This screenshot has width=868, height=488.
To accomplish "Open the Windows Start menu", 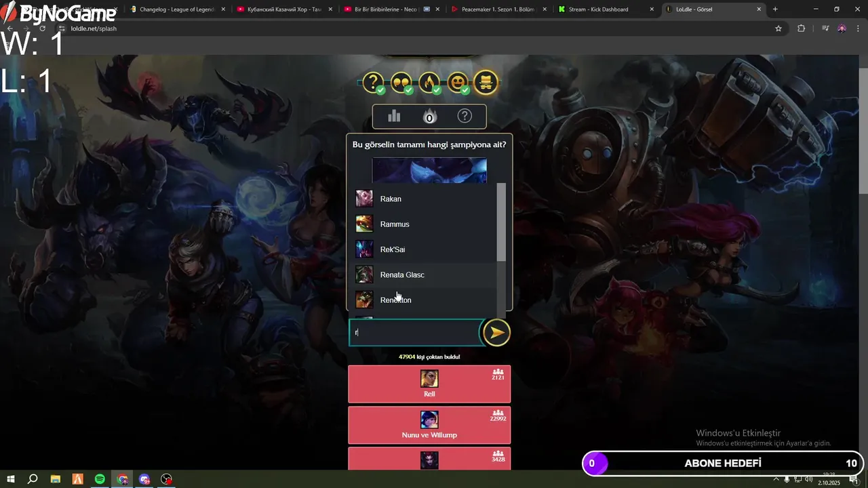I will click(x=11, y=479).
